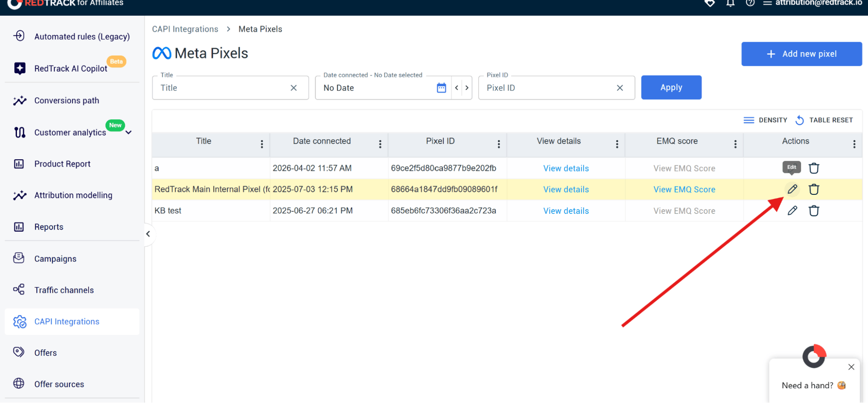Viewport: 868px width, 403px height.
Task: Open RedTrack AI Copilot
Action: pyautogui.click(x=70, y=69)
